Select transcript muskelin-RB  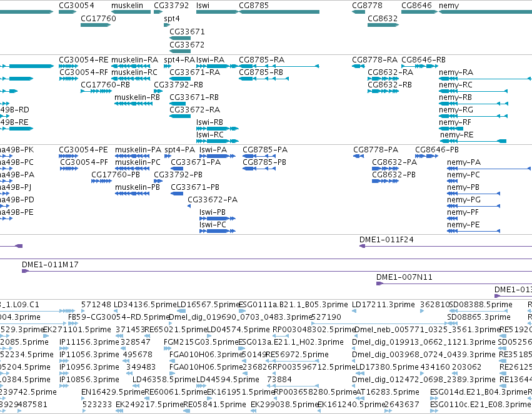click(x=137, y=97)
